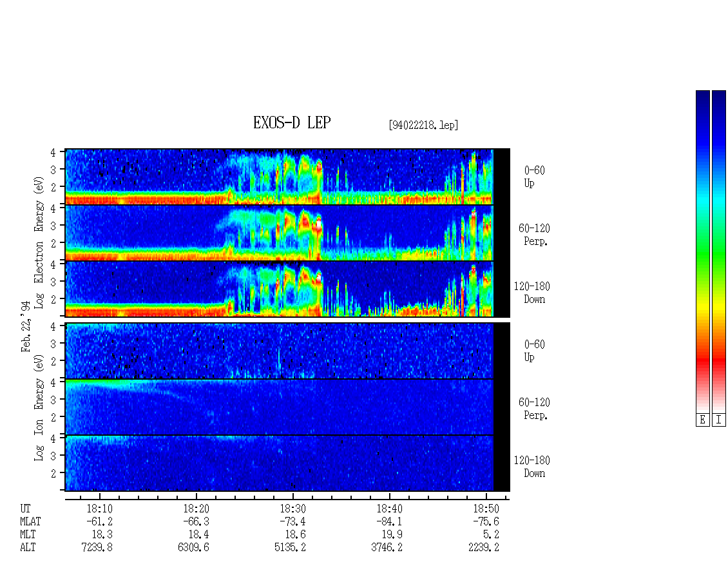Click the MLAT value -73.4
This screenshot has height=564, width=728.
click(x=292, y=521)
